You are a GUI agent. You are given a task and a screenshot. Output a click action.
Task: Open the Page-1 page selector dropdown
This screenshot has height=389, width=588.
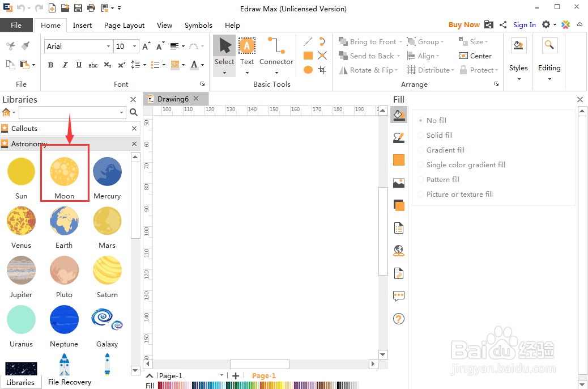point(221,375)
